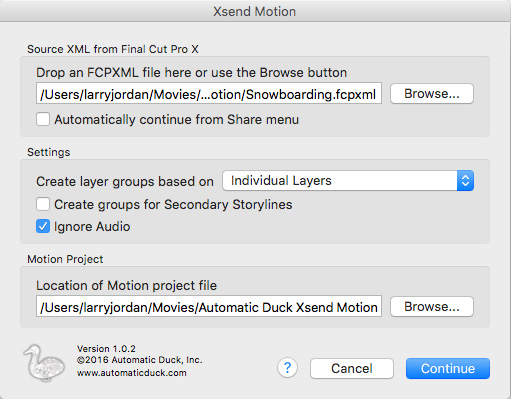Check Create groups for Secondary Storylines

click(x=43, y=204)
